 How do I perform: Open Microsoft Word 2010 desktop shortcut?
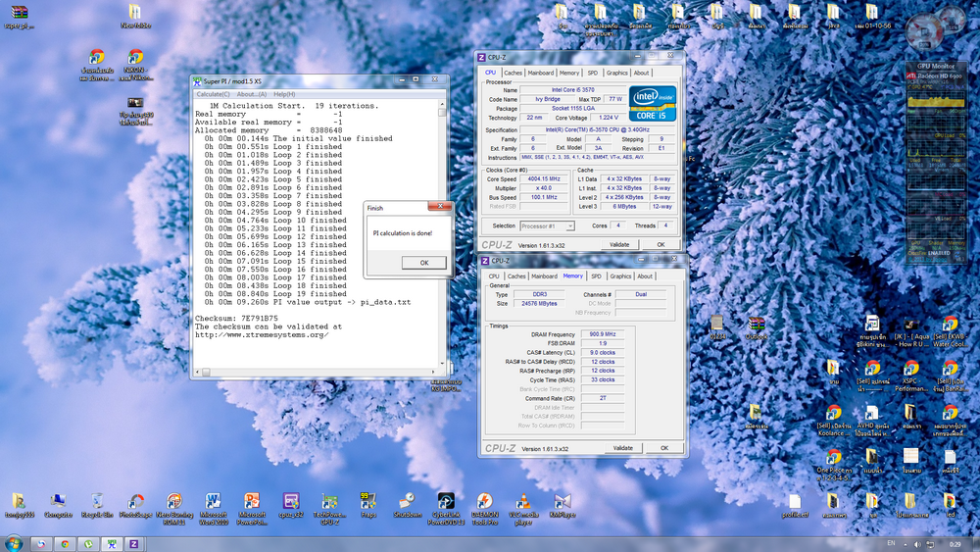pos(213,502)
